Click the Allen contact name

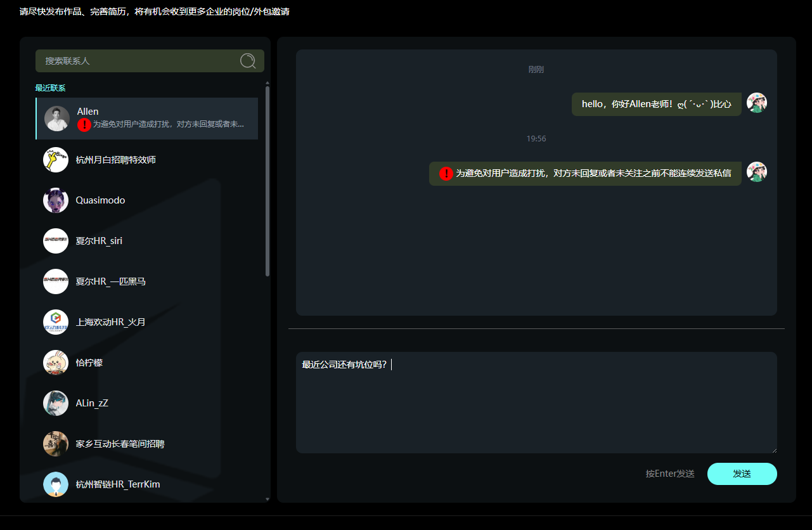point(88,112)
